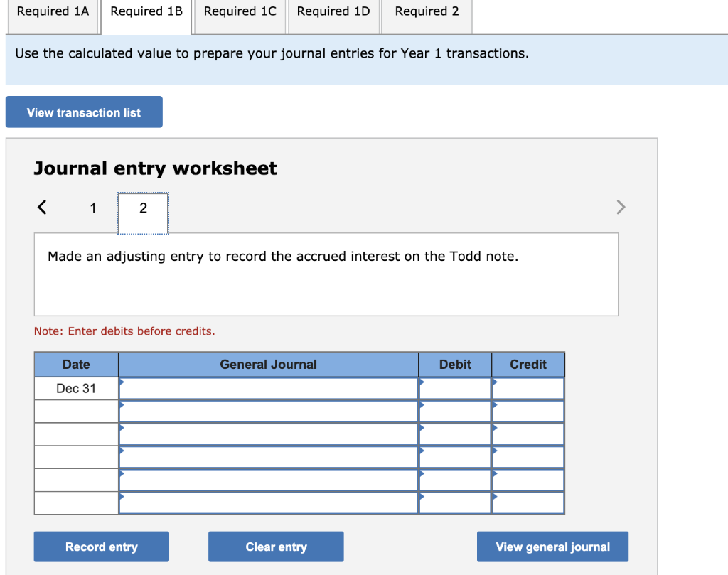728x575 pixels.
Task: Open the general journal view
Action: point(552,547)
